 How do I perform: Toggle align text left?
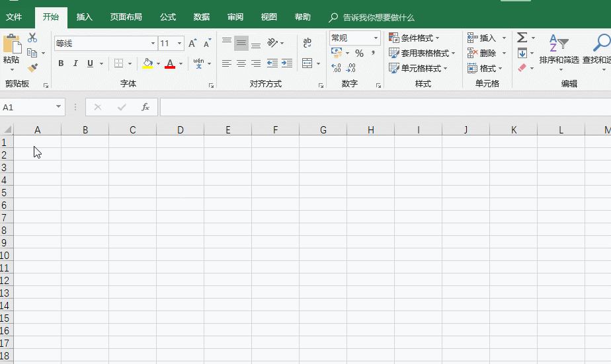tap(227, 63)
